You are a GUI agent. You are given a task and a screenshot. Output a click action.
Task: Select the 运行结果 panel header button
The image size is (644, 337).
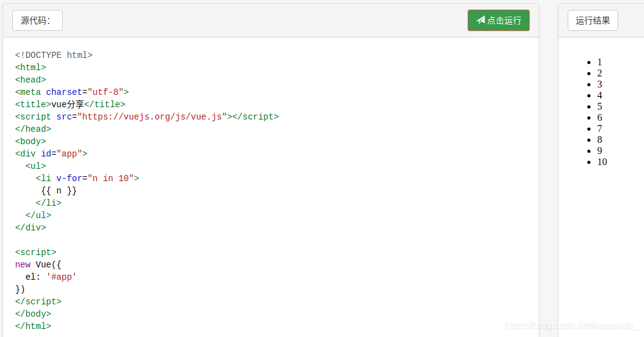[x=592, y=20]
